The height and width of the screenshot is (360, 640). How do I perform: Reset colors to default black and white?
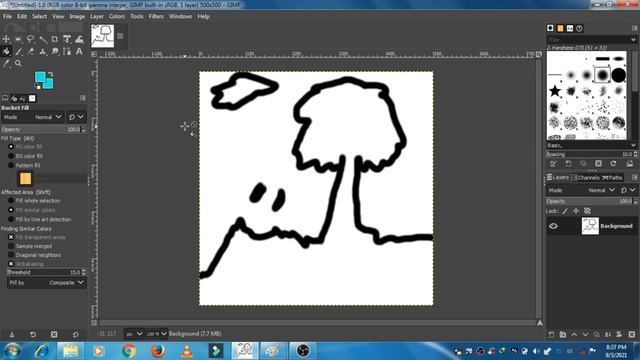[x=38, y=86]
